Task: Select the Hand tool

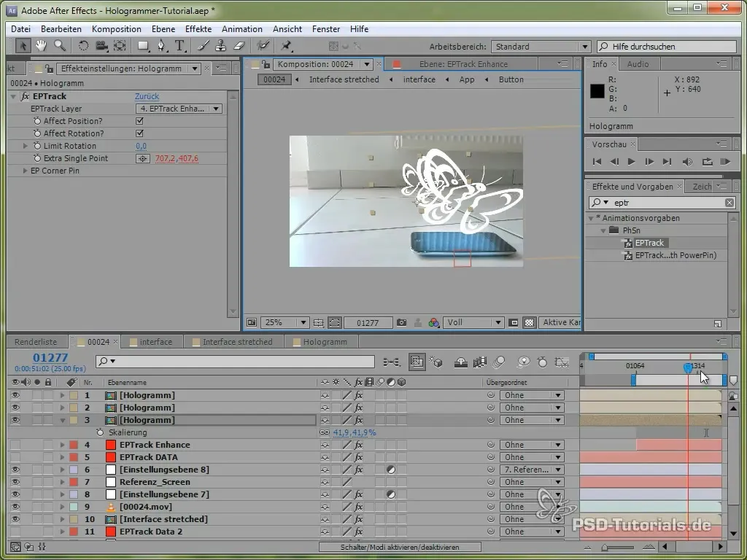Action: (41, 46)
